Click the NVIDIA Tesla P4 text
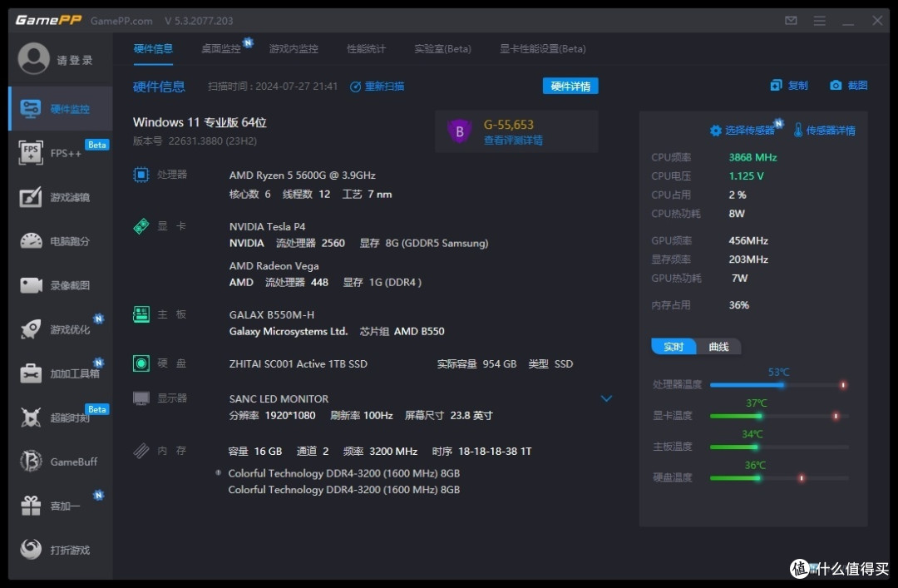 [267, 226]
